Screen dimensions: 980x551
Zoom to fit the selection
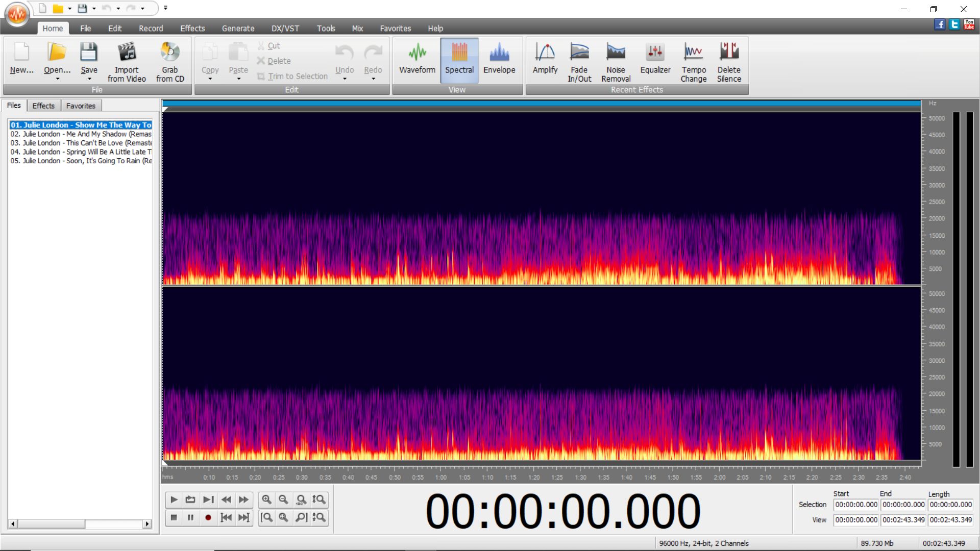click(x=283, y=517)
